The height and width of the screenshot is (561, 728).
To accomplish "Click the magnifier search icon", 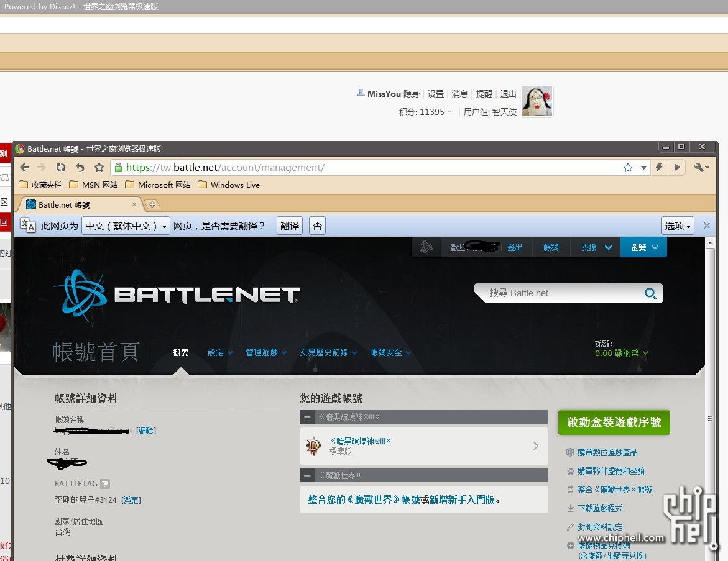I will (x=650, y=293).
